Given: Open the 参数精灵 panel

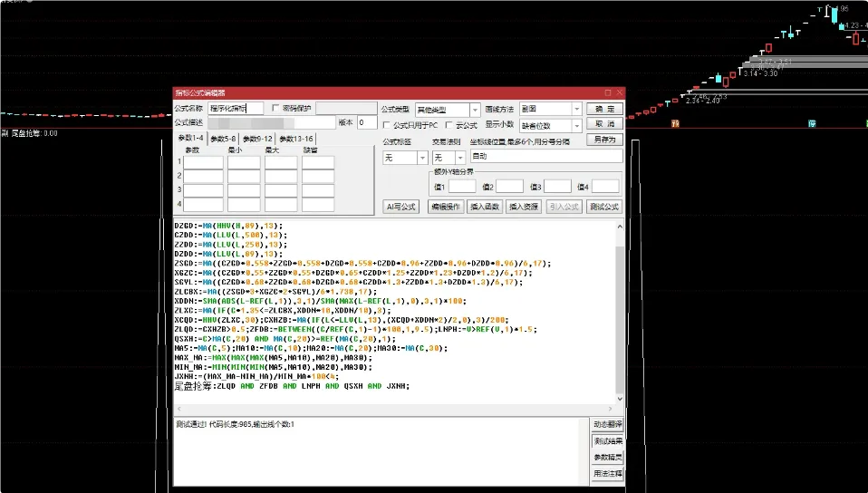Looking at the screenshot, I should click(608, 458).
